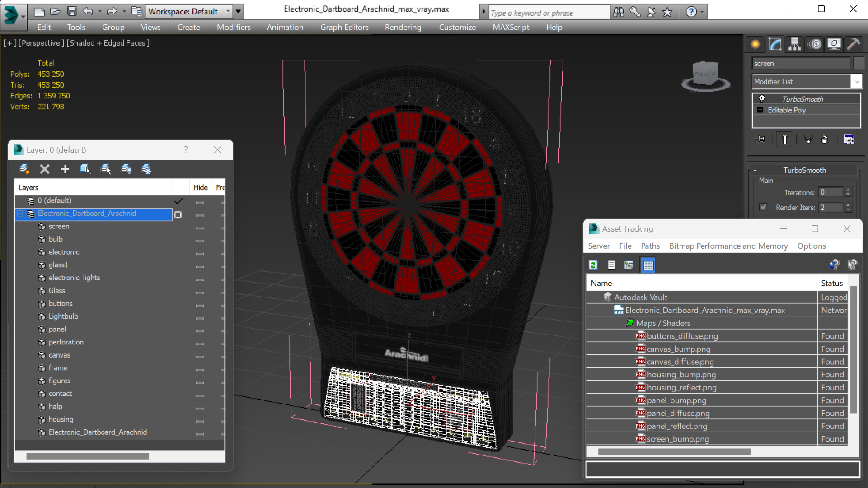Click the Status column header in Asset Tracking
The image size is (868, 488).
(x=832, y=283)
